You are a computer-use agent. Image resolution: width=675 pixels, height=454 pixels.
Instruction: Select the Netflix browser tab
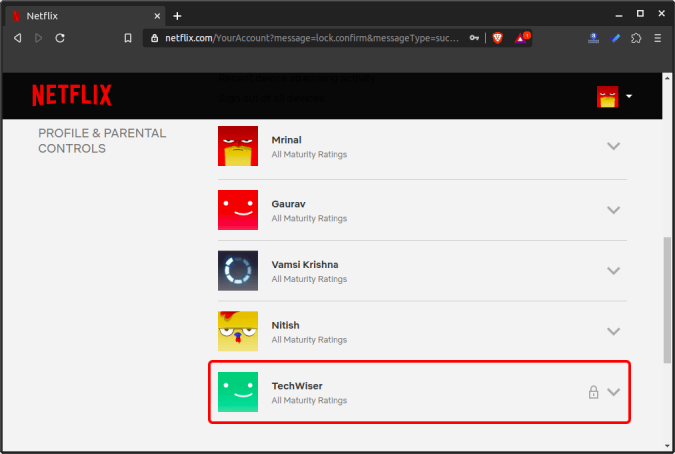(x=85, y=16)
